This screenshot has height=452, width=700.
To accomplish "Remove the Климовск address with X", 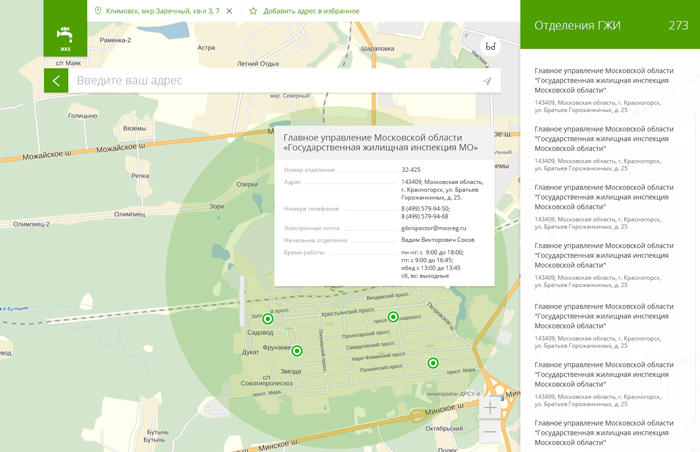I will (229, 11).
